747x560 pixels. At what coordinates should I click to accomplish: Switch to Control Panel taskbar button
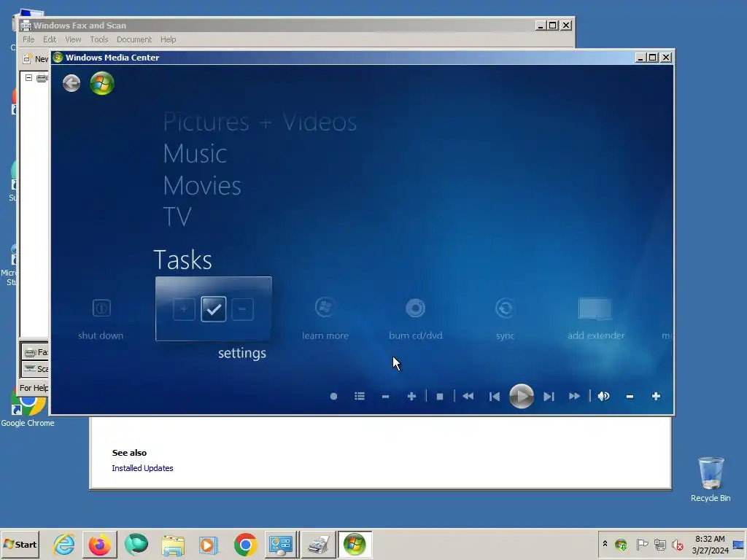point(281,544)
